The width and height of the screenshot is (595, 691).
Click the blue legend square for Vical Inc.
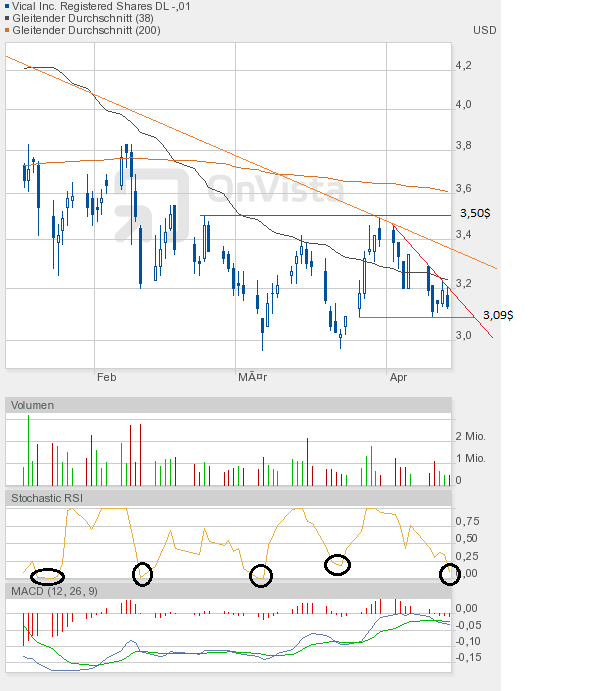(7, 6)
